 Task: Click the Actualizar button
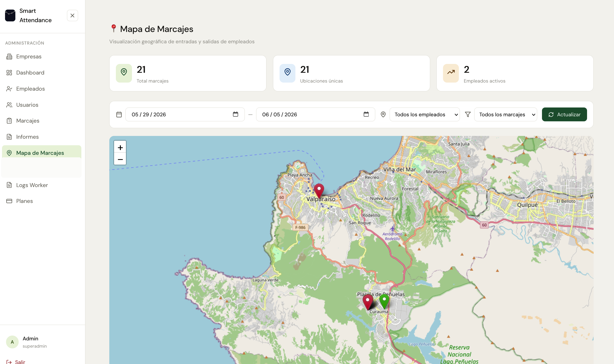pos(564,115)
